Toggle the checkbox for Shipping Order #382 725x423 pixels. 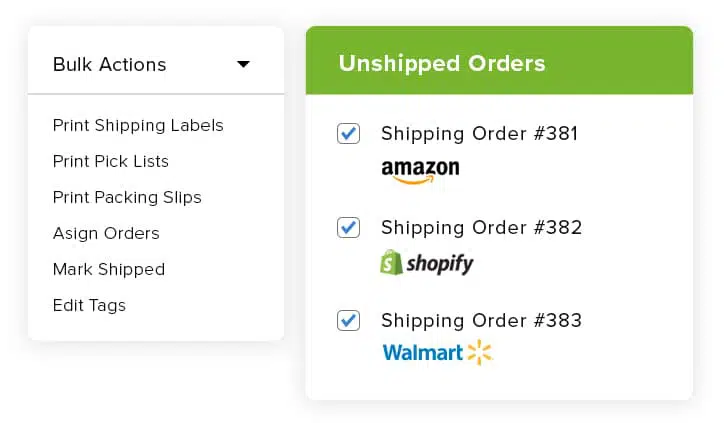pos(348,227)
